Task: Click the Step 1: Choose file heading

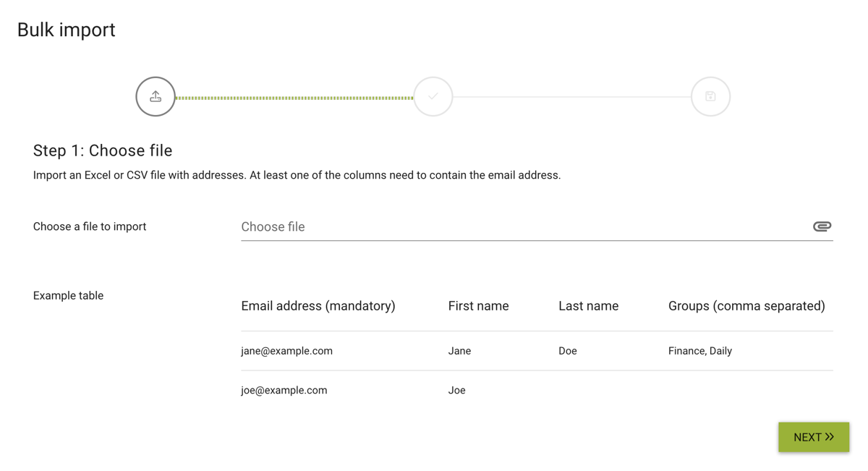Action: click(x=103, y=150)
